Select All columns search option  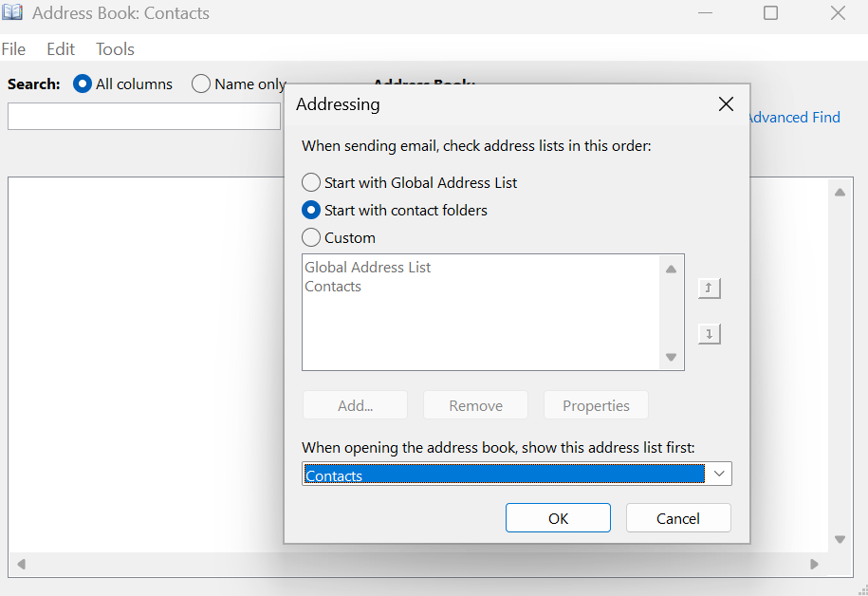pos(123,84)
